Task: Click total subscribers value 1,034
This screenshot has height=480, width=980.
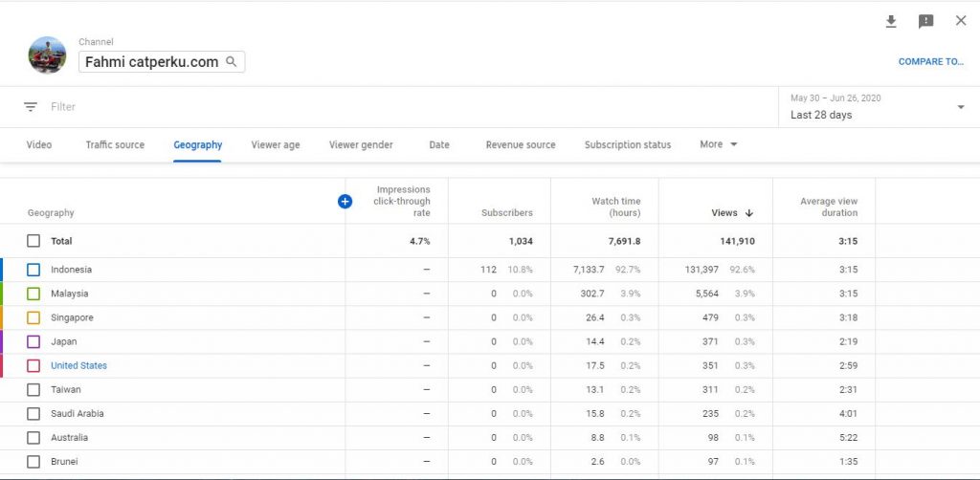Action: [521, 241]
